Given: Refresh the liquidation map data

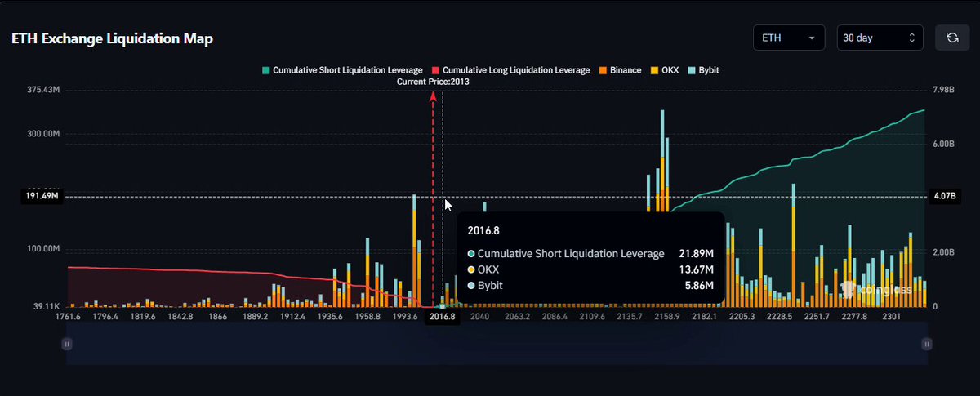Looking at the screenshot, I should (x=952, y=38).
